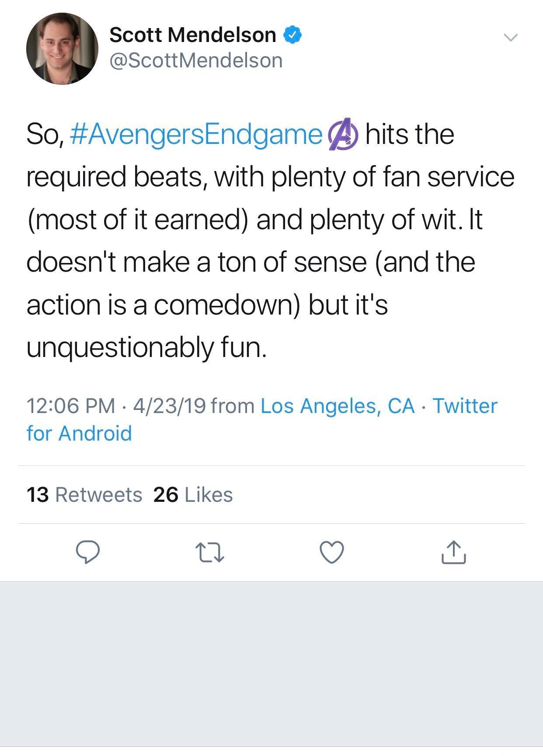
Task: Open the #AvengersEndgame hashtag
Action: [x=196, y=134]
